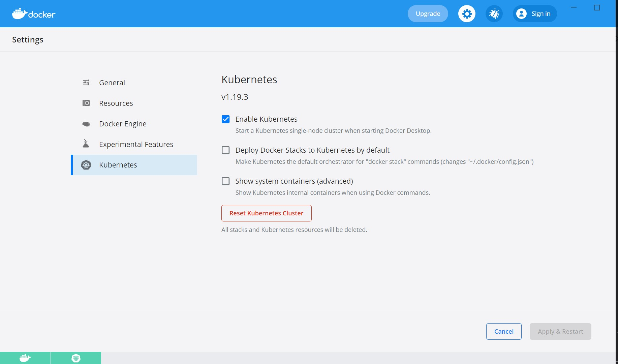Click the Upgrade button
The image size is (618, 364).
tap(428, 14)
